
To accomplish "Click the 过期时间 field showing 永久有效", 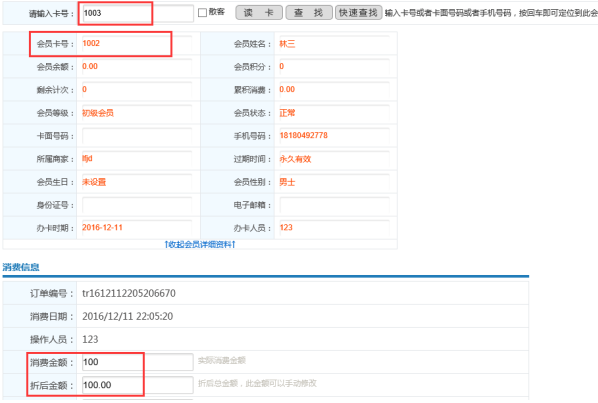I will 334,159.
